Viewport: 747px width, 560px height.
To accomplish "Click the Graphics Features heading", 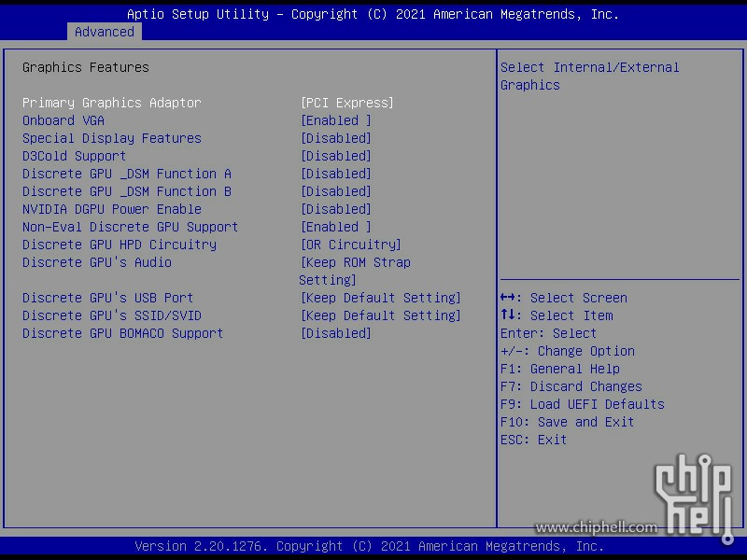I will click(x=85, y=67).
